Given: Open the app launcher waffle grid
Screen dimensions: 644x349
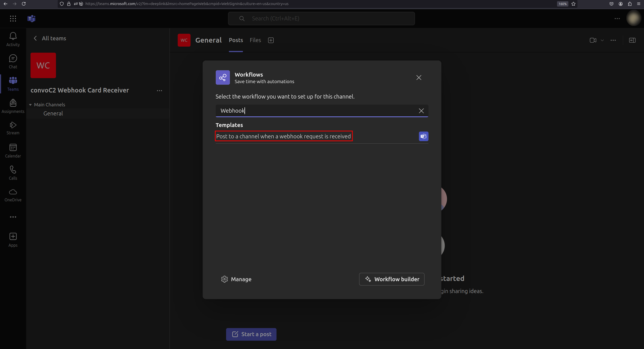Looking at the screenshot, I should pyautogui.click(x=13, y=19).
